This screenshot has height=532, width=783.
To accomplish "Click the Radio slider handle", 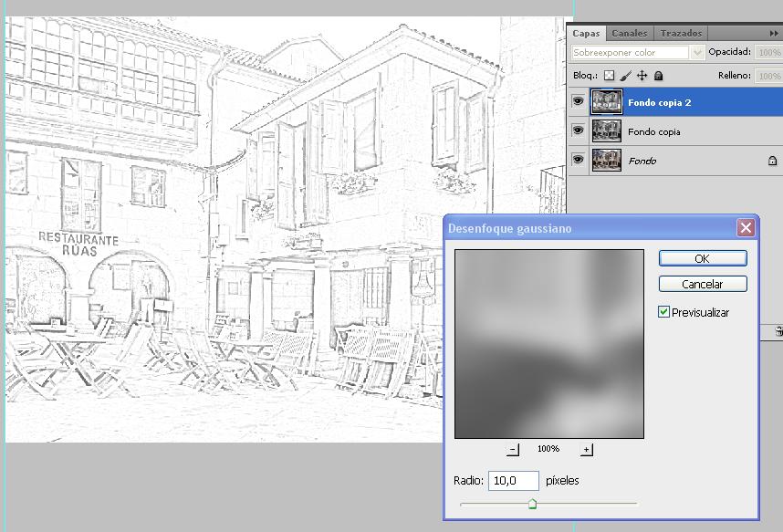I will 532,504.
